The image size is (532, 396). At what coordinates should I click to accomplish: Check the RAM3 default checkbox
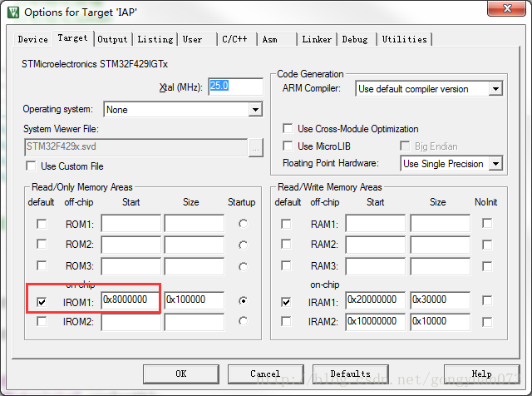pos(286,265)
